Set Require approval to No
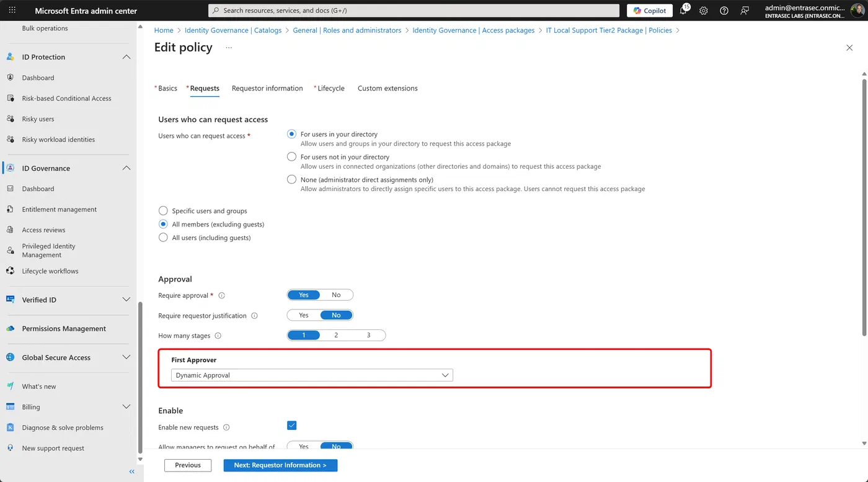The width and height of the screenshot is (868, 482). coord(336,295)
